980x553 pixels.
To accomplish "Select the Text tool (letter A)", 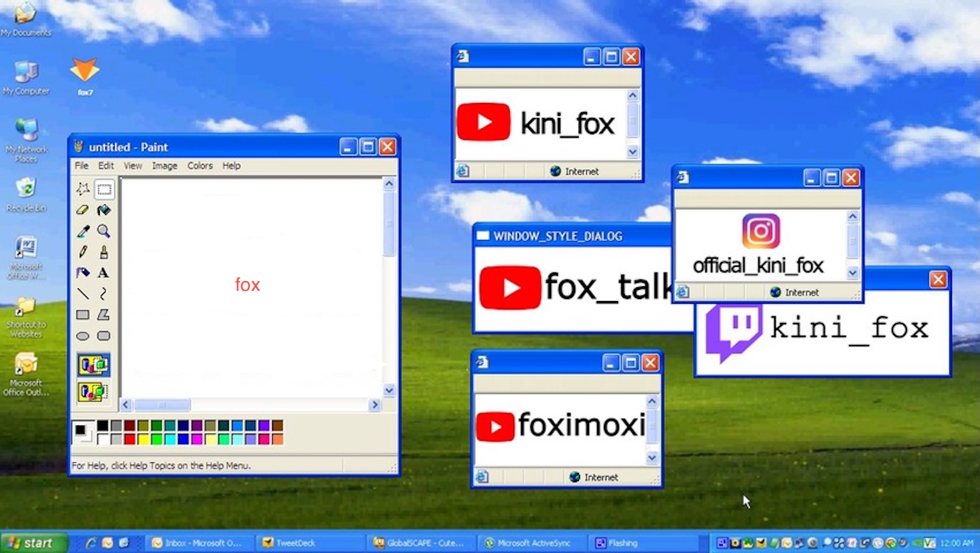I will point(103,273).
